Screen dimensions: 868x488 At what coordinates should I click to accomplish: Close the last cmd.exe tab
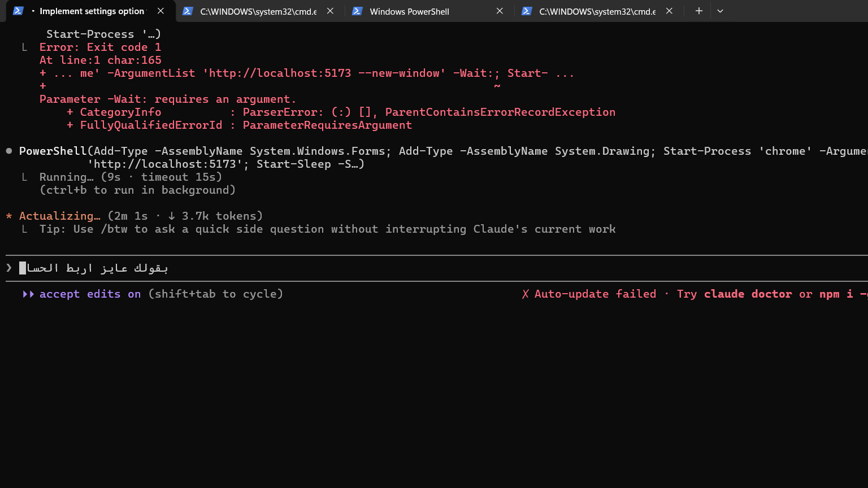click(669, 11)
